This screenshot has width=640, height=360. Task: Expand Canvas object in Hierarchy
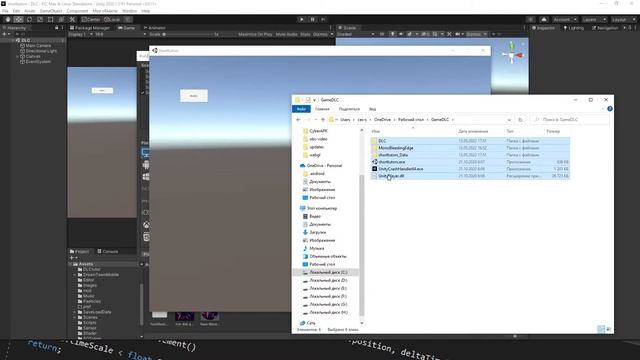17,56
